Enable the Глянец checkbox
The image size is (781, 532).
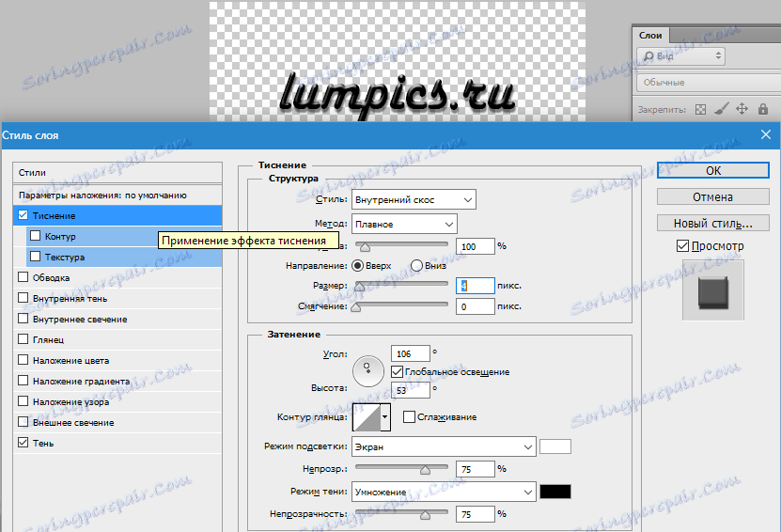pos(23,339)
